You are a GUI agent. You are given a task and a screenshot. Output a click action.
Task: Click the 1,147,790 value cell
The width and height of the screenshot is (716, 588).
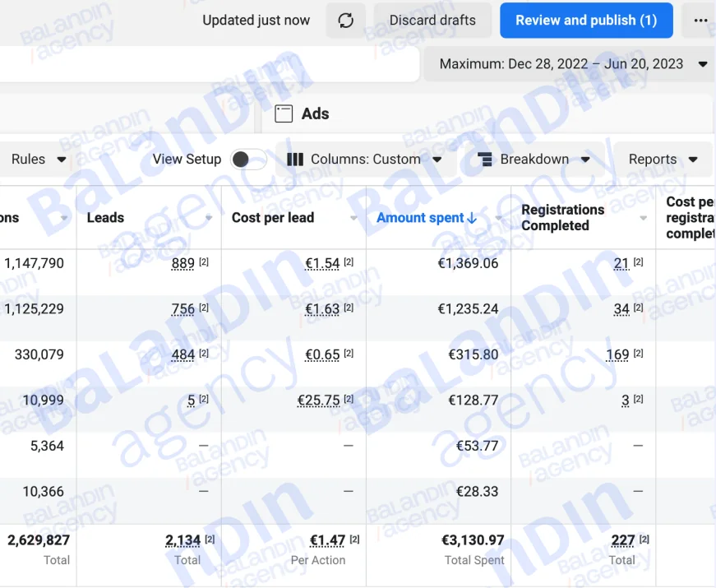(34, 264)
